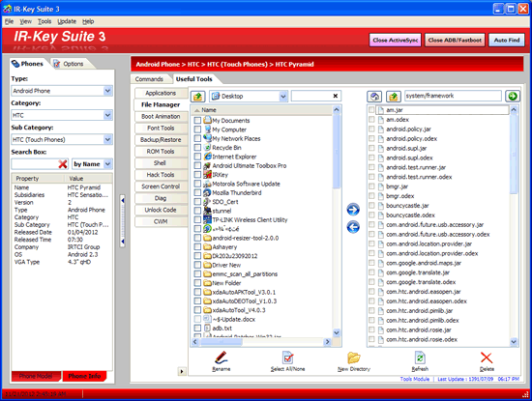This screenshot has width=532, height=401.
Task: Click the Mozilla Thunderbird icon
Action: (207, 192)
